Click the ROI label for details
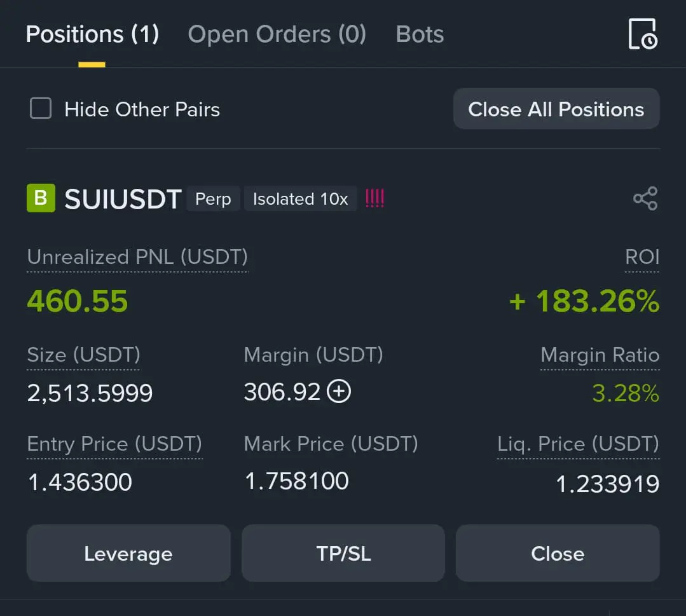 click(642, 257)
